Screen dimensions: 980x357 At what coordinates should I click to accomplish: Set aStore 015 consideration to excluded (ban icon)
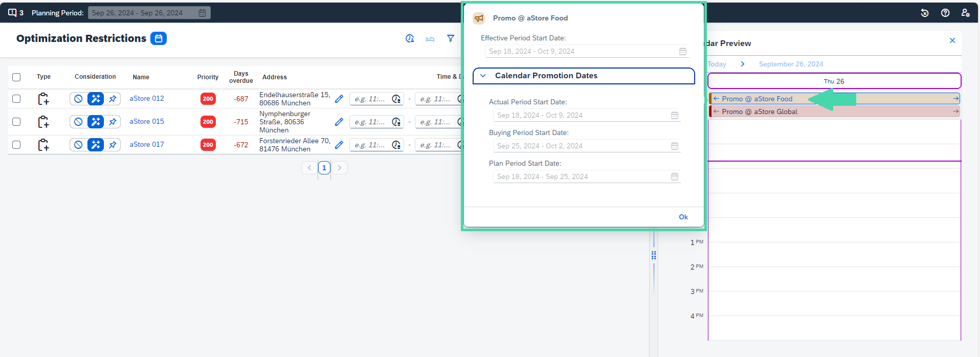point(78,122)
